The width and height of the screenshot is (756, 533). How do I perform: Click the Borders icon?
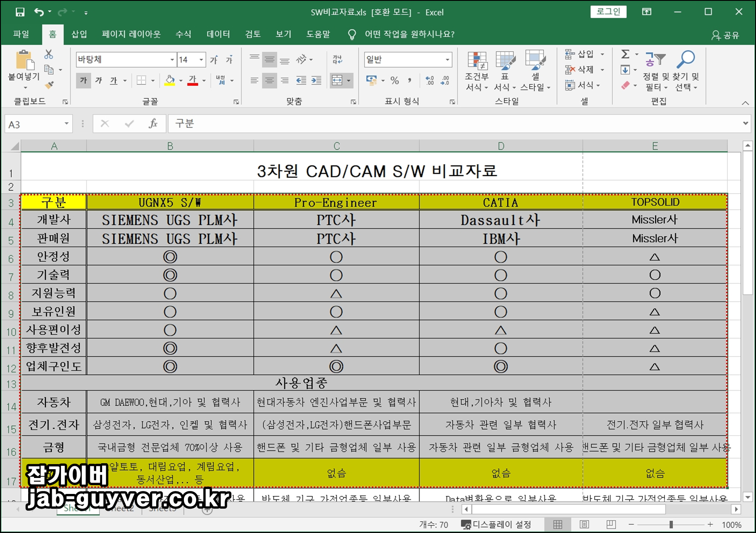pos(142,80)
